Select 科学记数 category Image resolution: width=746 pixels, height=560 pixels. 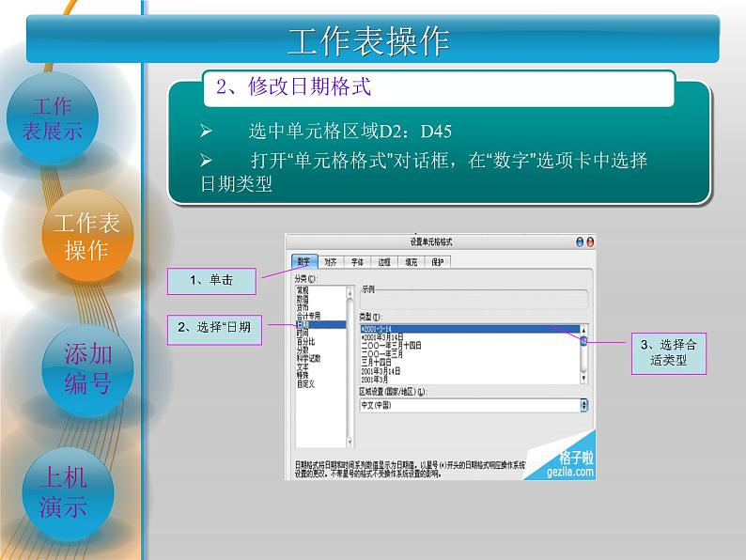pos(308,359)
